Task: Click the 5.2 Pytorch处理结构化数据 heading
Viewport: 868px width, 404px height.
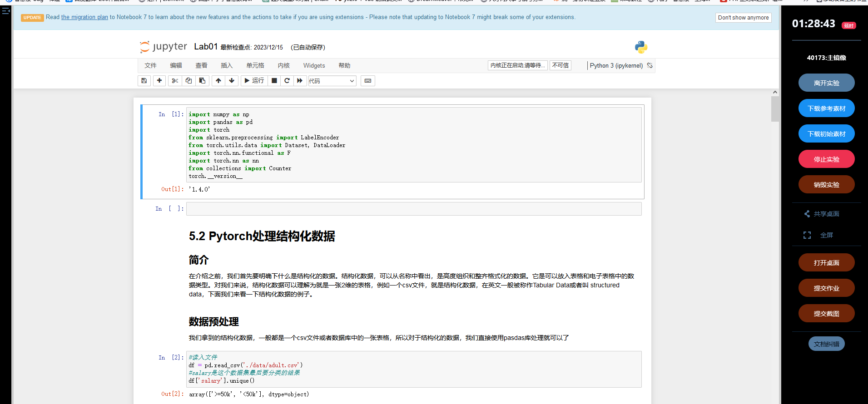Action: (x=262, y=236)
